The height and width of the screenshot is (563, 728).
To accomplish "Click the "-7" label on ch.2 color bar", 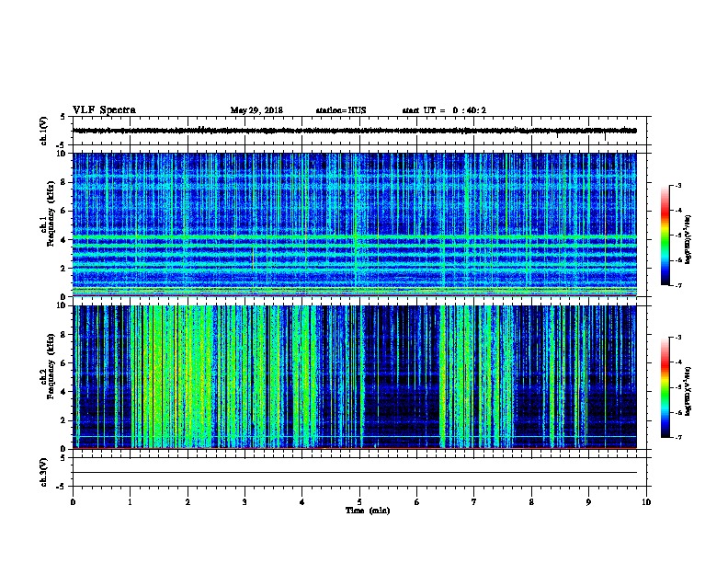I will [677, 438].
